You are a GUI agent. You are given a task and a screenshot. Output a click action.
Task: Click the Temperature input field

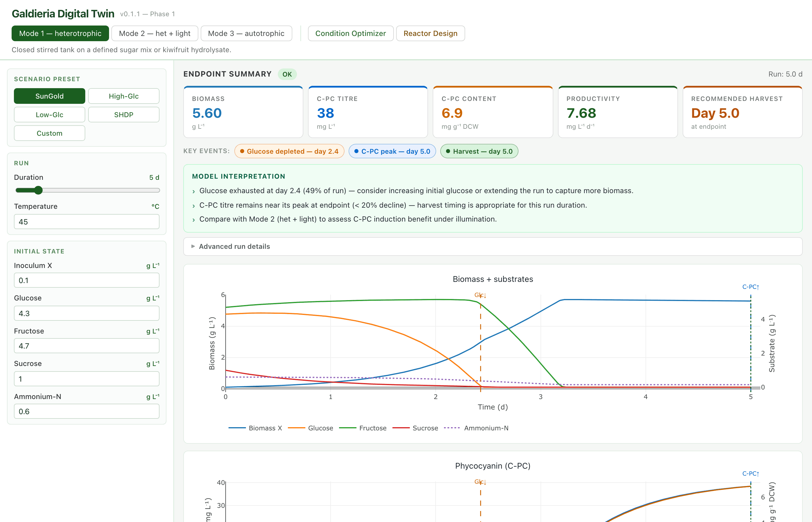pyautogui.click(x=87, y=222)
